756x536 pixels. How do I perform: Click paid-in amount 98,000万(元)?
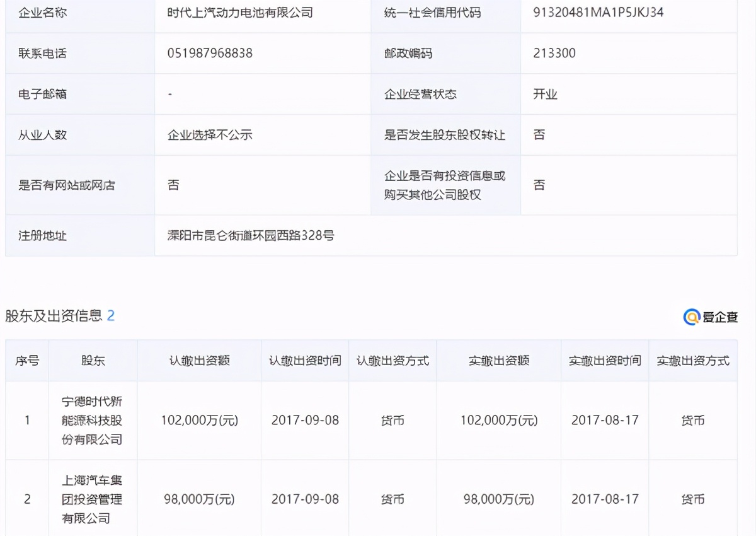tap(499, 499)
